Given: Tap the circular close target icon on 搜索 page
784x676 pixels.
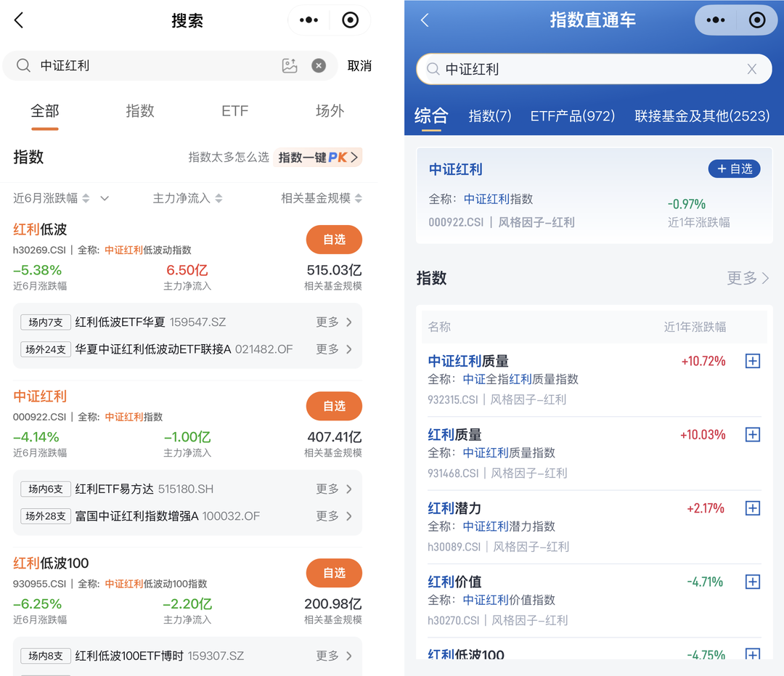Looking at the screenshot, I should [x=350, y=20].
